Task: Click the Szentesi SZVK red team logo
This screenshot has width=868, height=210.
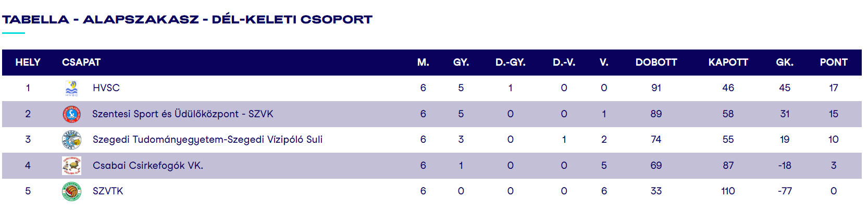Action: [71, 114]
